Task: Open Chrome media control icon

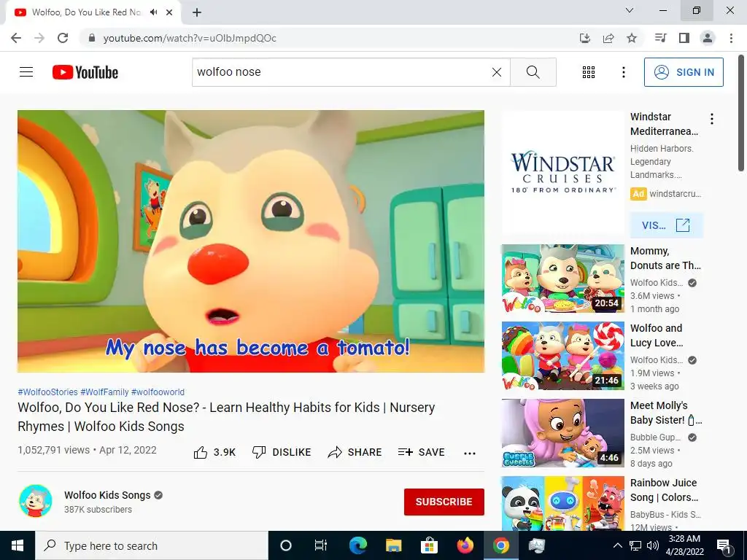Action: pyautogui.click(x=660, y=38)
